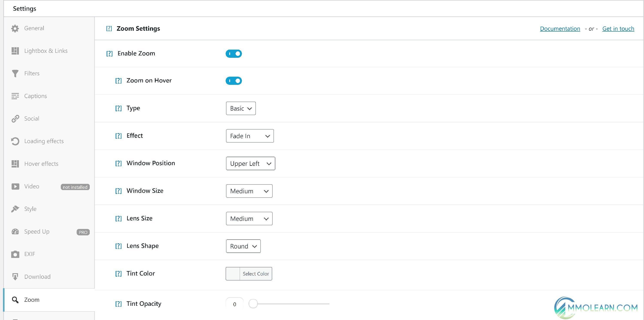Click the Filters funnel icon
Viewport: 644px width, 320px height.
[x=15, y=73]
